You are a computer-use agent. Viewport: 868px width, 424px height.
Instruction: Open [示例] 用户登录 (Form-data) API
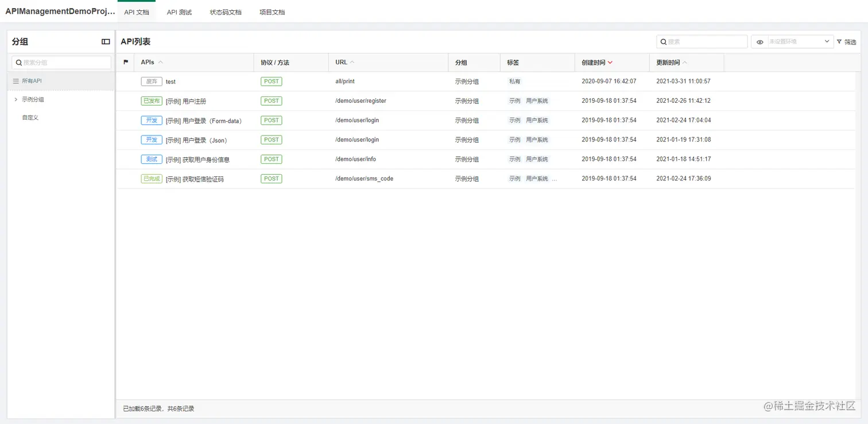pyautogui.click(x=204, y=121)
